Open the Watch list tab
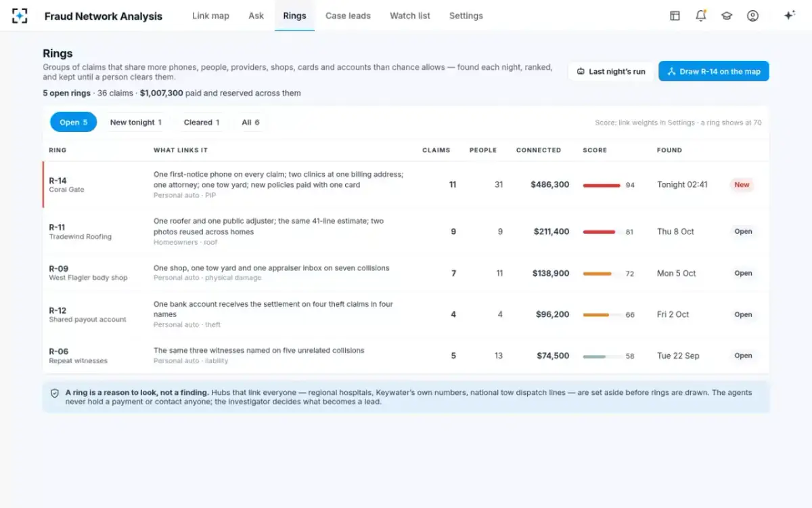812x508 pixels. click(x=410, y=16)
